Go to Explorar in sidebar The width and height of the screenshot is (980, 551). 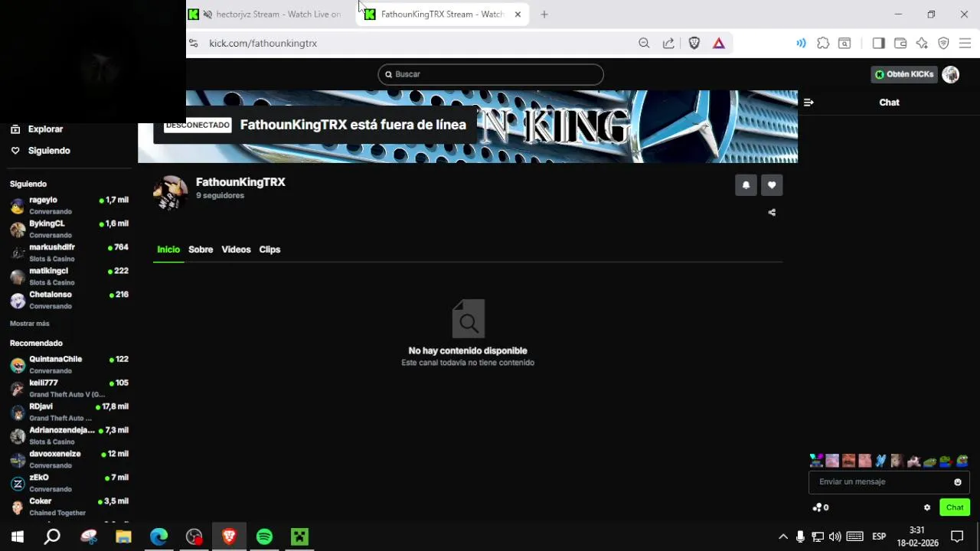pos(45,129)
